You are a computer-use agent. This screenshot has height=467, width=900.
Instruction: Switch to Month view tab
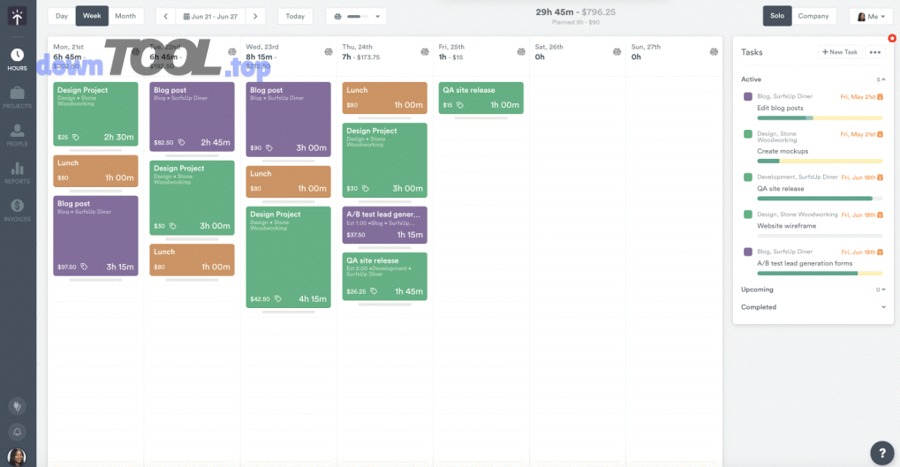pos(125,16)
